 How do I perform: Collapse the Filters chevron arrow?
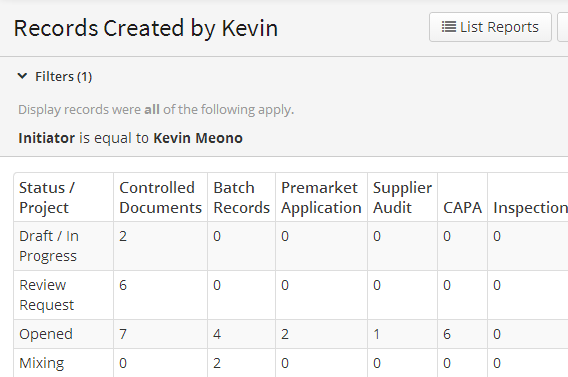pos(22,76)
